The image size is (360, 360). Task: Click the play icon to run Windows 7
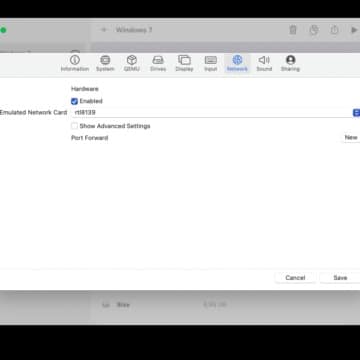pos(354,30)
